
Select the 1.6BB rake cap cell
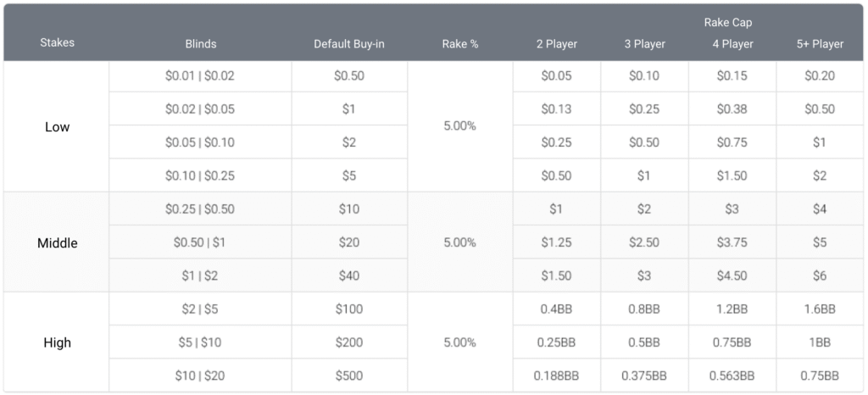[x=820, y=309]
